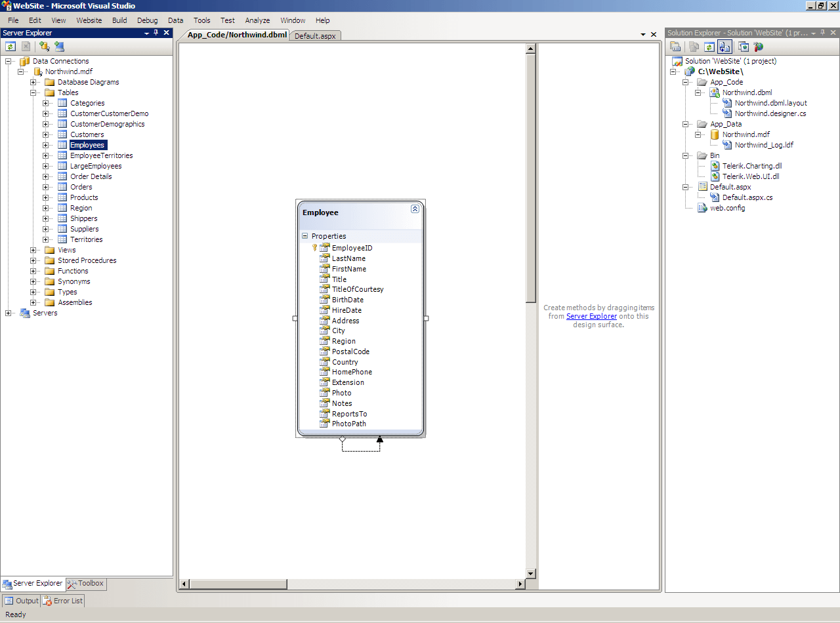840x623 pixels.
Task: Open ASP.NET Configuration icon in Solution Explorer
Action: [x=759, y=47]
